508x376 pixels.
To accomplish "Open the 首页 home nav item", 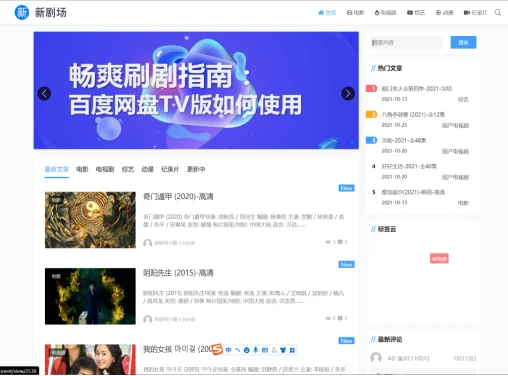I will [x=327, y=13].
